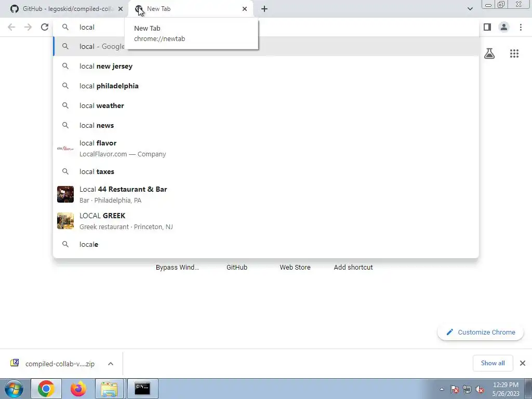The image size is (532, 399).
Task: Open Chrome three-dot menu
Action: point(521,27)
